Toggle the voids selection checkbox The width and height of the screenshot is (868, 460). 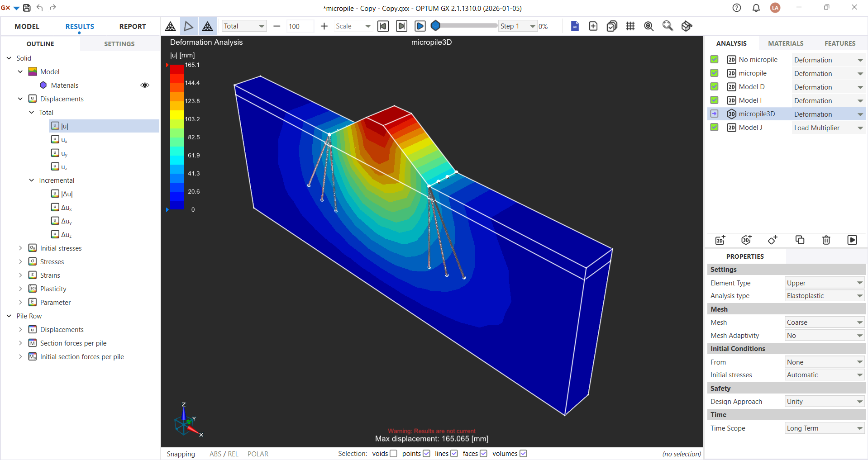(393, 454)
